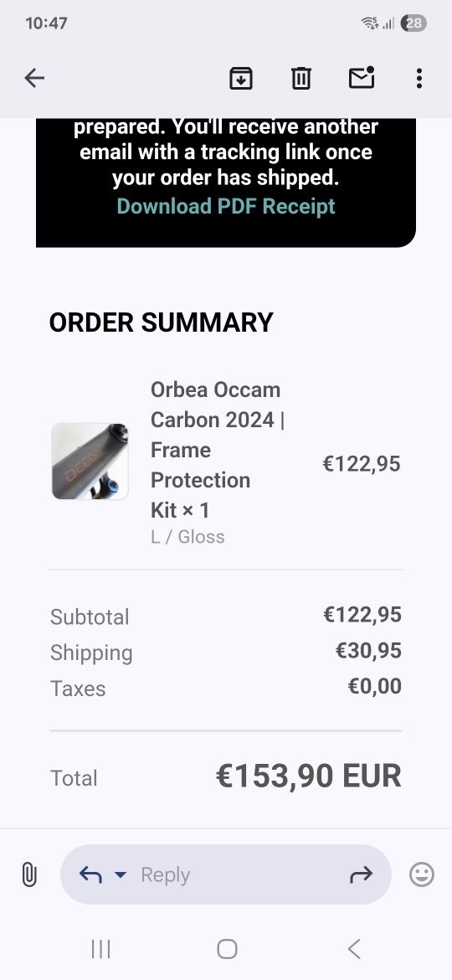Tap the Orbea Occam Carbon 2024 item title
The width and height of the screenshot is (452, 980).
point(218,450)
